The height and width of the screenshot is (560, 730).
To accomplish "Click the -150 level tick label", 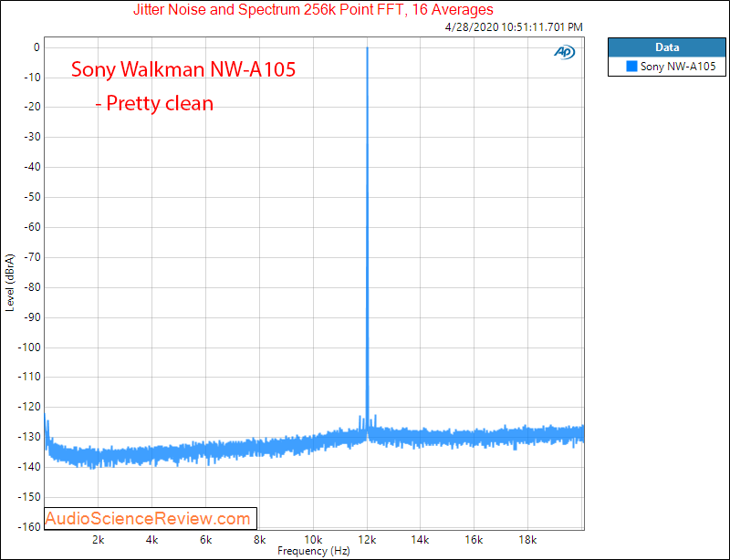I will (29, 497).
